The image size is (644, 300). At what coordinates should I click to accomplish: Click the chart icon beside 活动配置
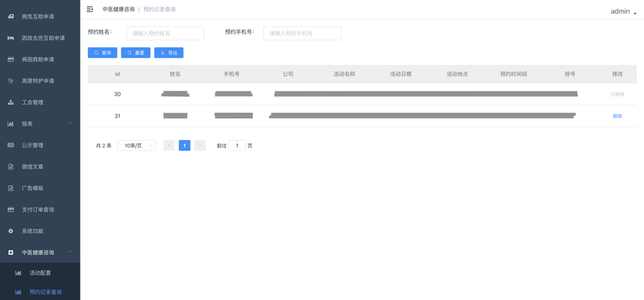[19, 273]
